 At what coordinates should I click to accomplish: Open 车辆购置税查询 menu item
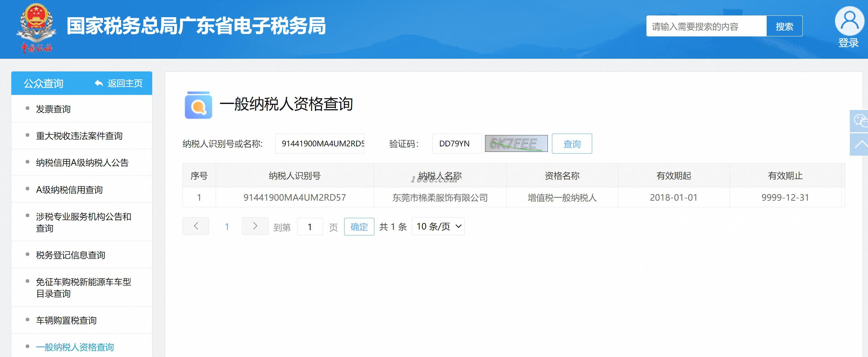[x=66, y=320]
